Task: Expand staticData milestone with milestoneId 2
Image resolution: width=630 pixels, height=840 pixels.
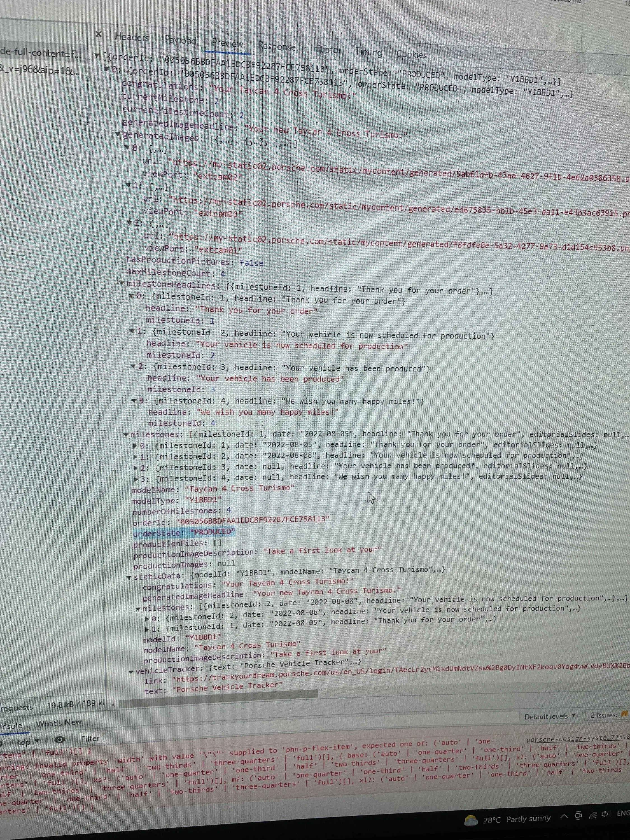Action: (x=147, y=619)
